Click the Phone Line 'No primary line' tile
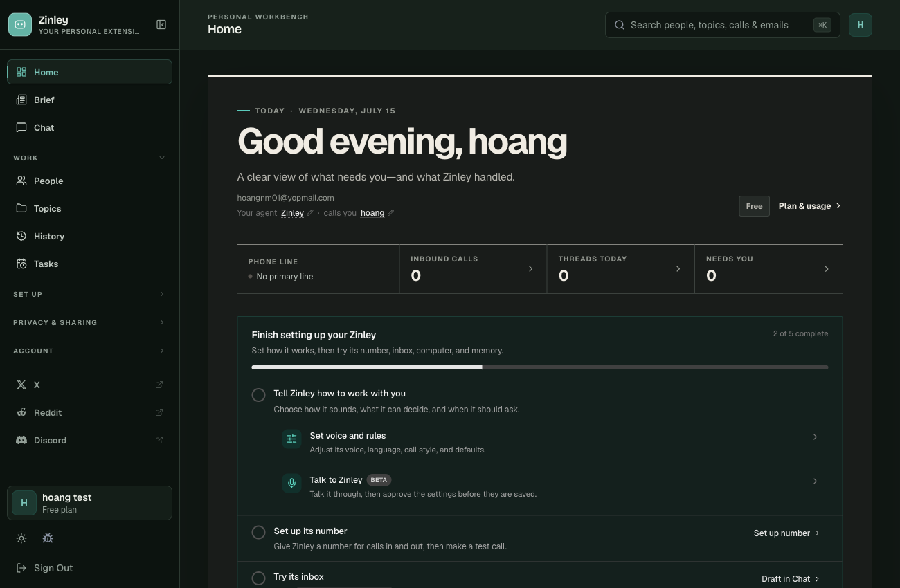Screen dimensions: 900x588 (x=318, y=269)
